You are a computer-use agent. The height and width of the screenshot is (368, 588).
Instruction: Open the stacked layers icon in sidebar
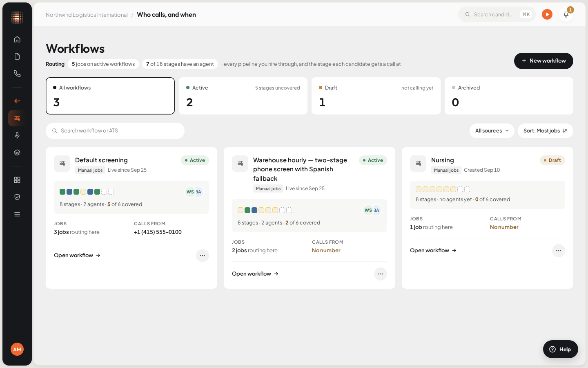tap(17, 153)
